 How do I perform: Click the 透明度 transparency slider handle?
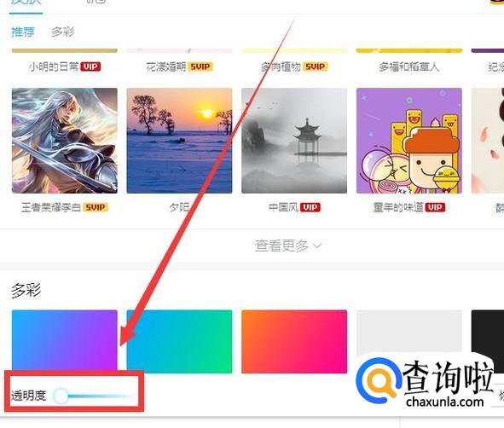(x=61, y=396)
